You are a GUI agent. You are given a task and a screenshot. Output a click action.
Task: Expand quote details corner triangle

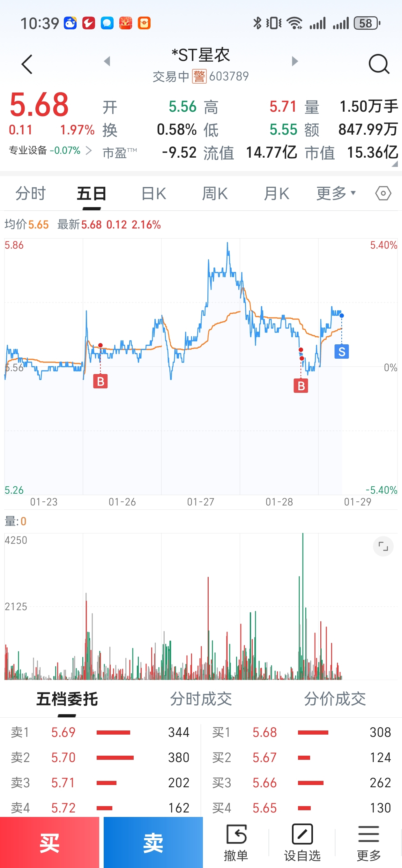point(395,164)
